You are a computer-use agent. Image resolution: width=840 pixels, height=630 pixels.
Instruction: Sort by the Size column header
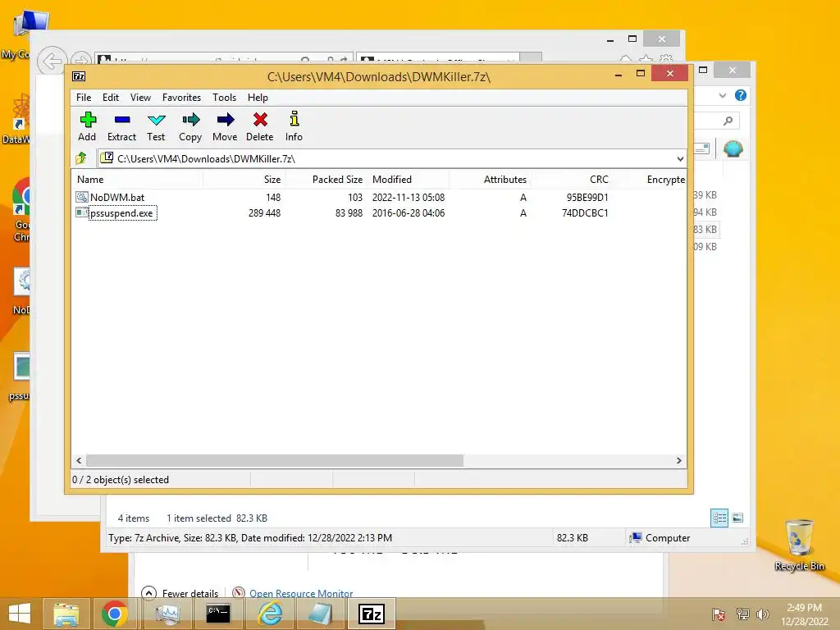tap(244, 180)
